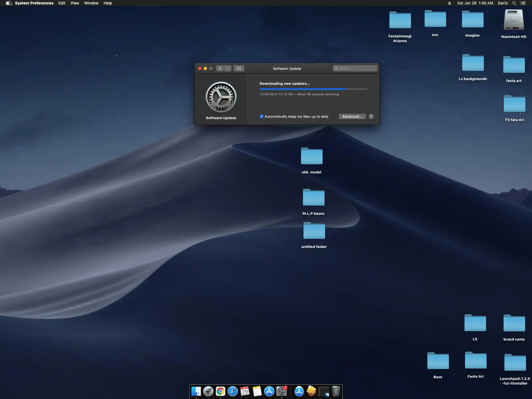Open Notes from the Dock
Image resolution: width=532 pixels, height=399 pixels.
(x=257, y=391)
